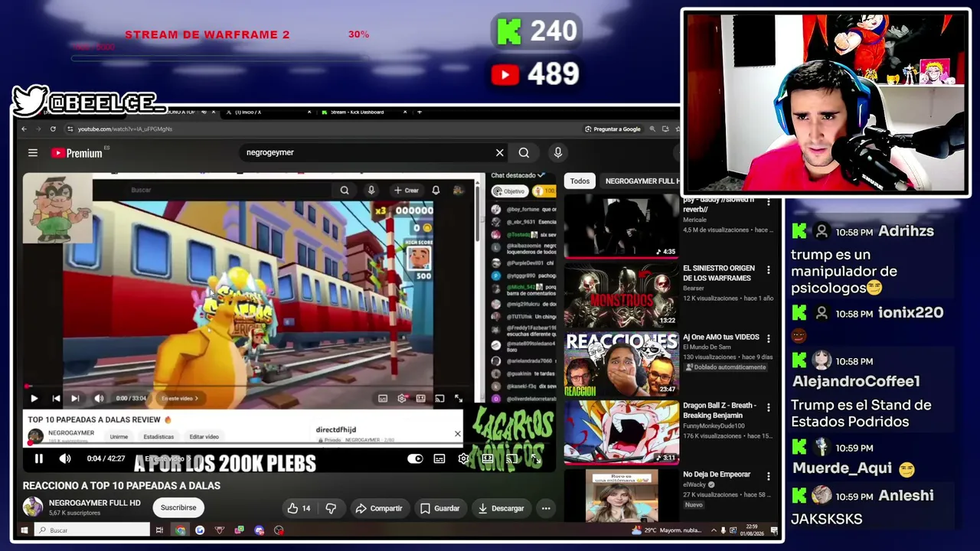The image size is (980, 551).
Task: Click the Windows taskbar Buscar box
Action: (92, 530)
